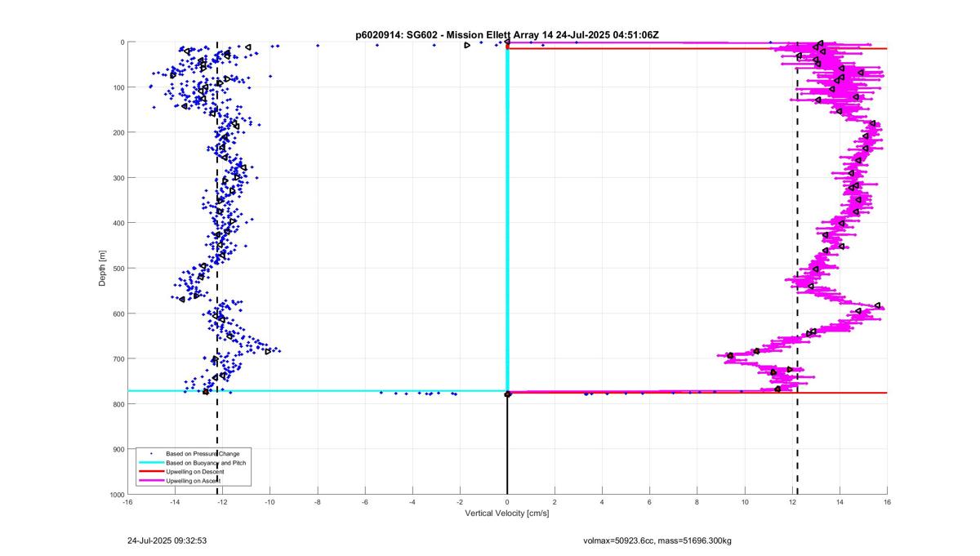Click the x-axis tick label '-10'

(269, 502)
